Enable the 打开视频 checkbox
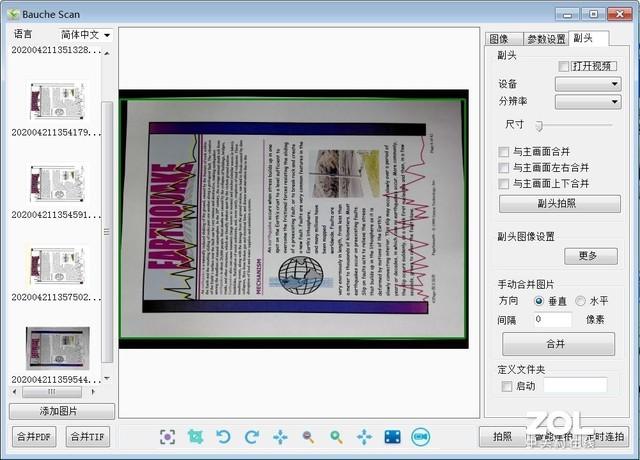Viewport: 640px width, 460px height. point(563,66)
